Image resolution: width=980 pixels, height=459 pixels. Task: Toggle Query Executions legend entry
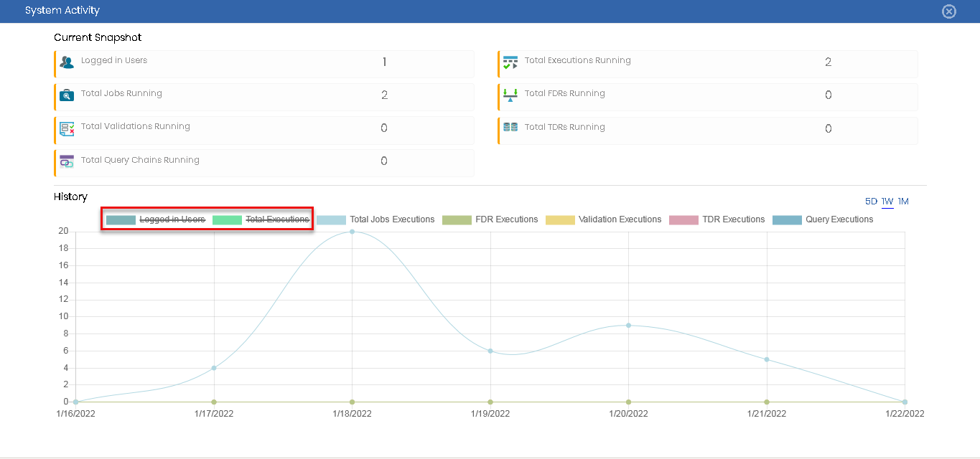[823, 219]
